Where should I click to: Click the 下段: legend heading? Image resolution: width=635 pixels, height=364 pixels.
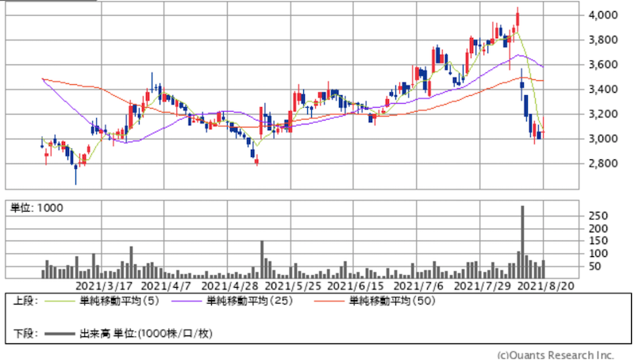pyautogui.click(x=25, y=334)
